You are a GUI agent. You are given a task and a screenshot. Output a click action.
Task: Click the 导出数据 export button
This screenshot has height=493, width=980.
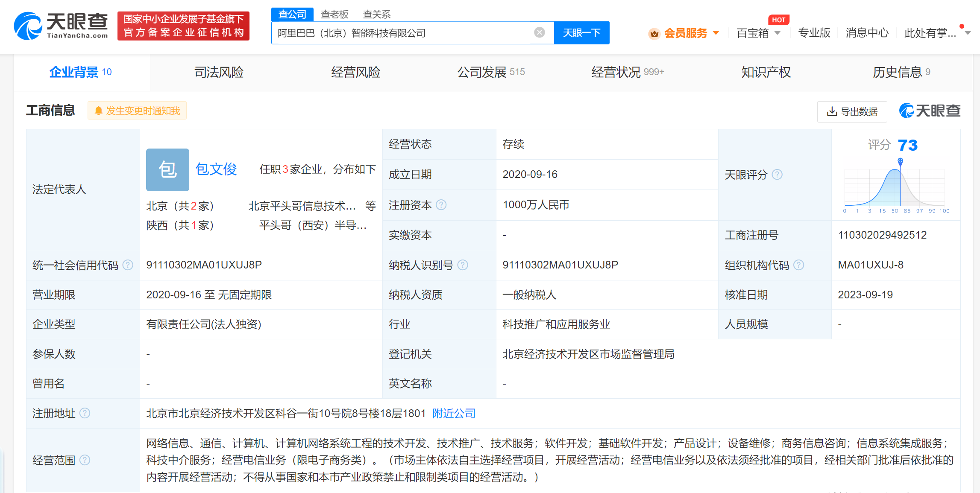tap(852, 111)
